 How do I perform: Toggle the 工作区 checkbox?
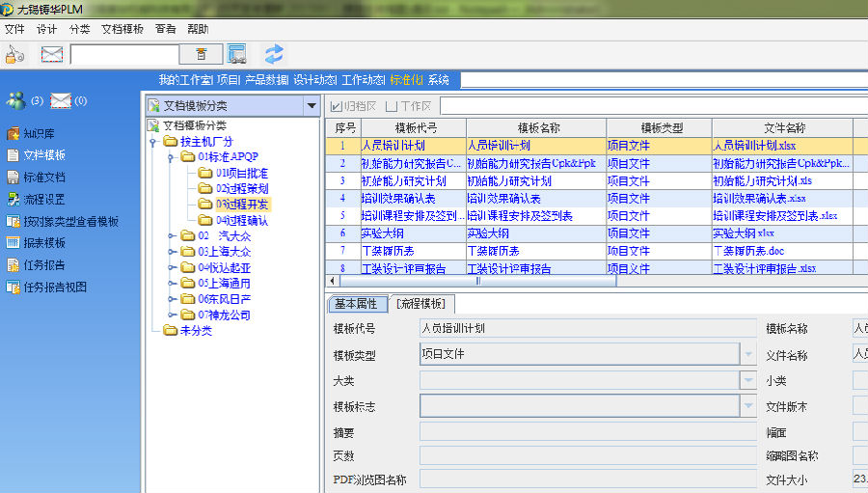pos(392,106)
